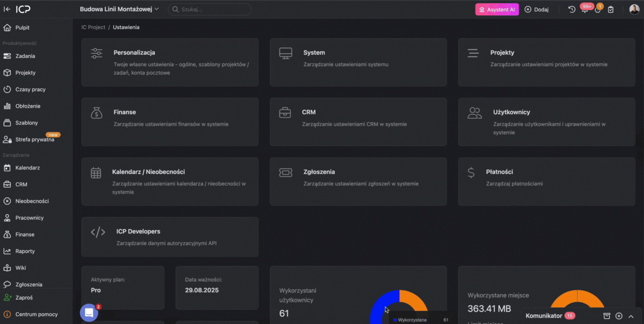This screenshot has width=644, height=324.
Task: Click the Płatności dollar icon
Action: (471, 173)
